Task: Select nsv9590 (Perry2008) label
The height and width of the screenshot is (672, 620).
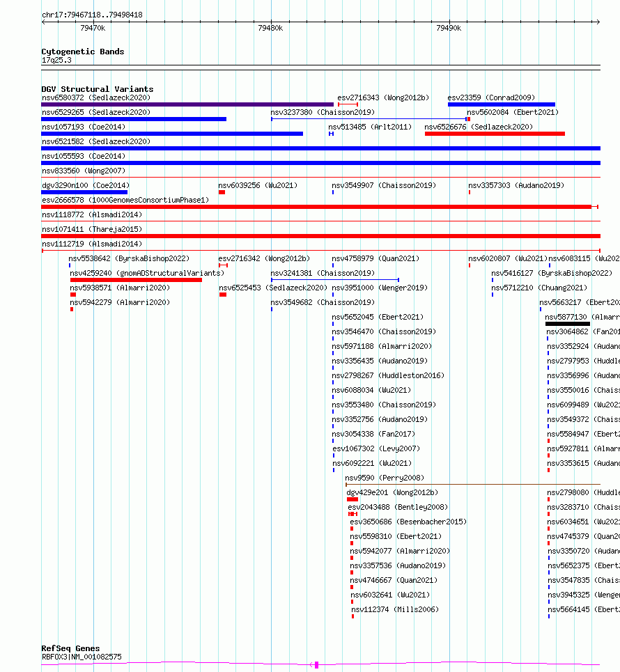Action: tap(385, 478)
